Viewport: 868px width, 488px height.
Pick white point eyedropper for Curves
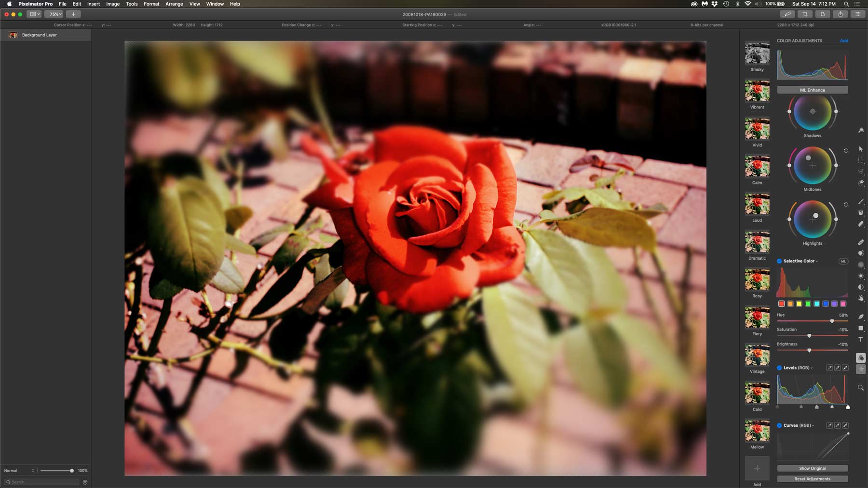(x=845, y=425)
